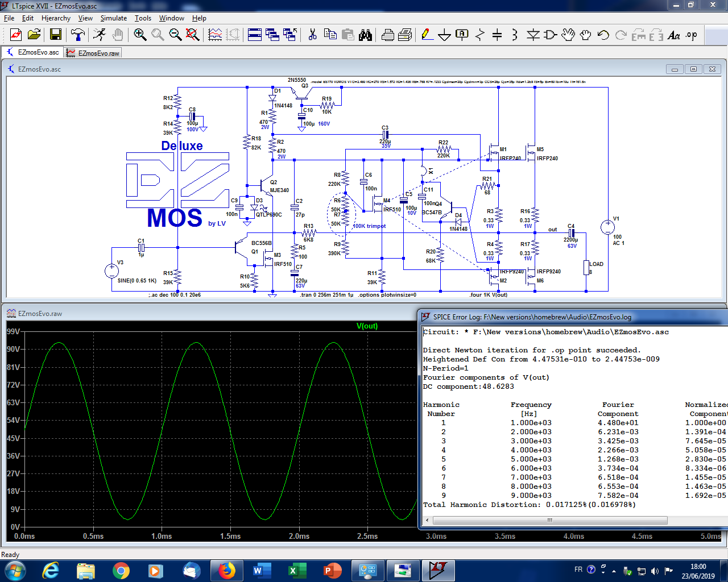The image size is (728, 582).
Task: Select the Copy tool icon
Action: [x=330, y=35]
